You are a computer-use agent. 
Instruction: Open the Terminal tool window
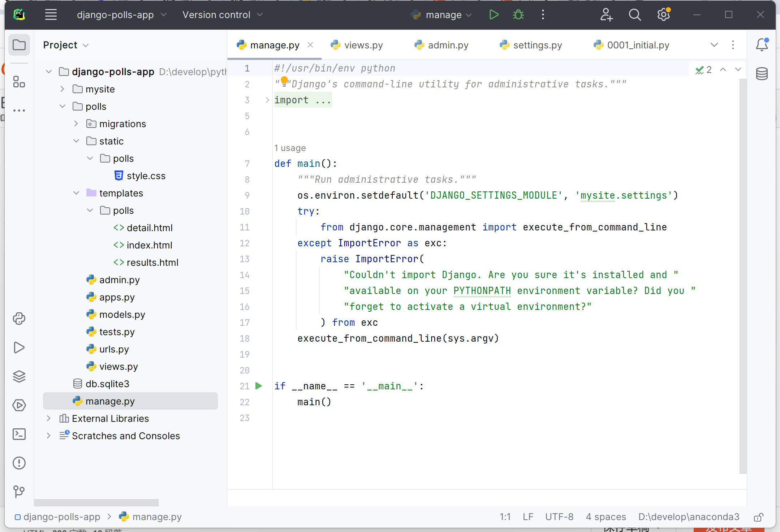click(19, 434)
